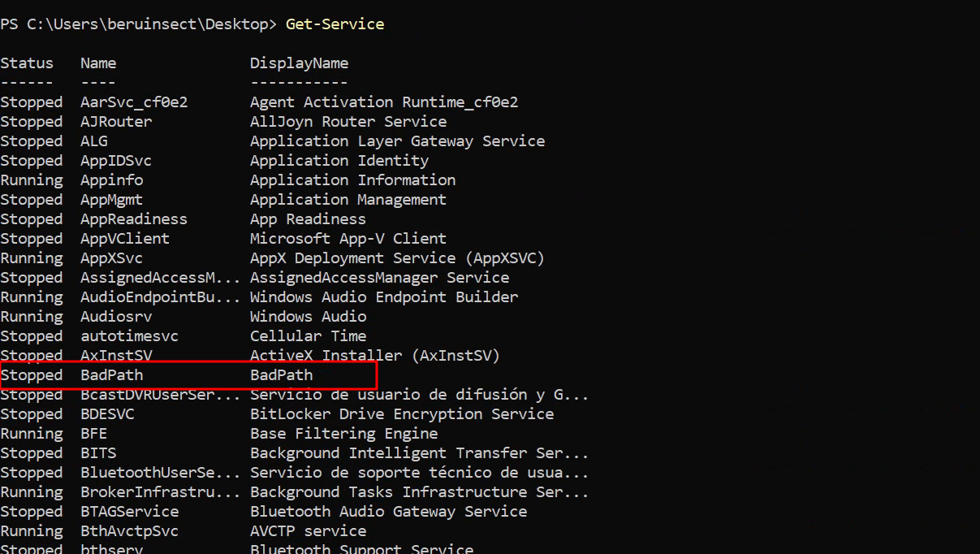Select the AJRouter service name
Image resolution: width=980 pixels, height=554 pixels.
[116, 122]
